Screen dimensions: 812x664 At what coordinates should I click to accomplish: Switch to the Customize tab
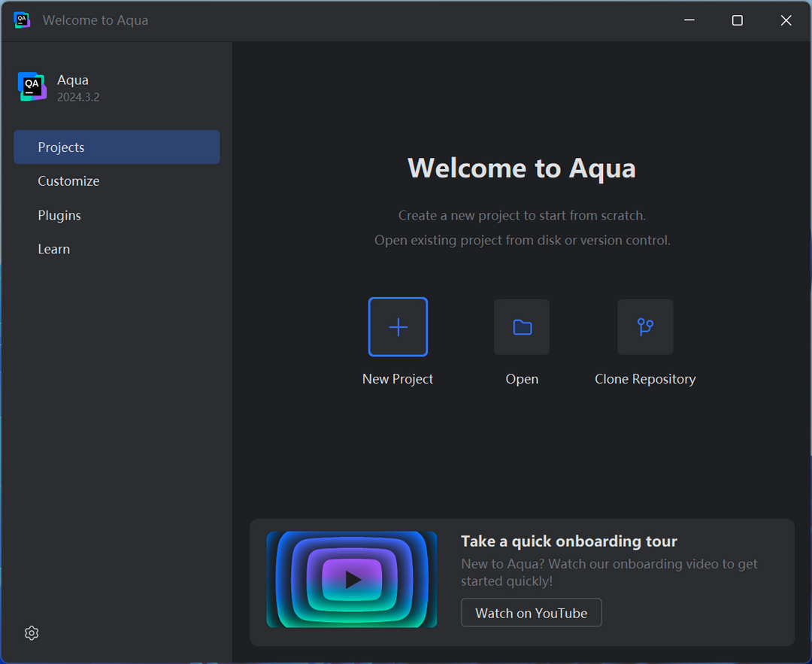pos(68,181)
